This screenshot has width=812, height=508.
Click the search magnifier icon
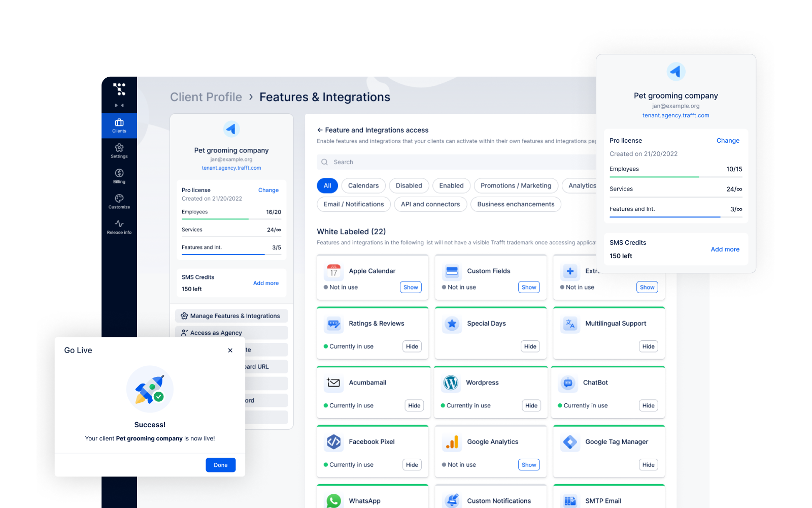pos(324,162)
